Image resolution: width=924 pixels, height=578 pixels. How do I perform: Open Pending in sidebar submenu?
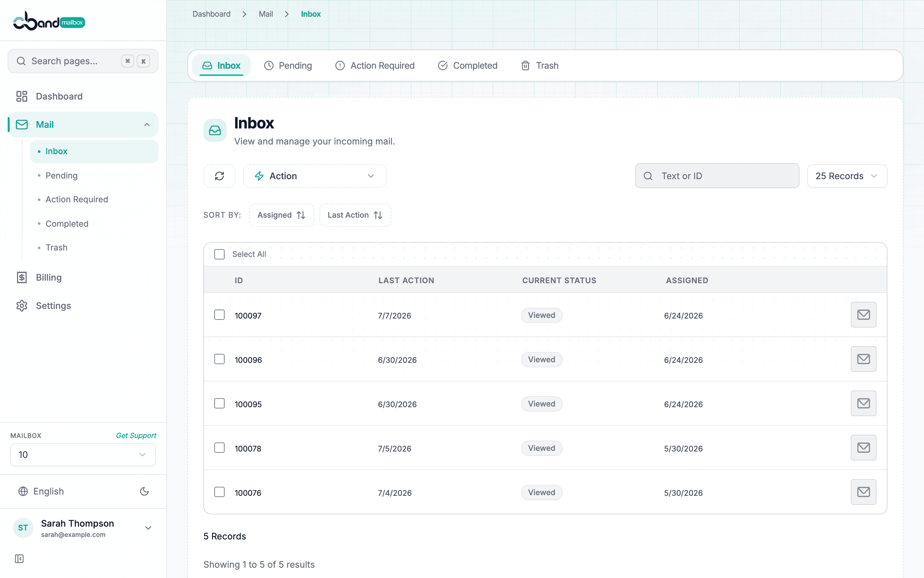pos(94,175)
